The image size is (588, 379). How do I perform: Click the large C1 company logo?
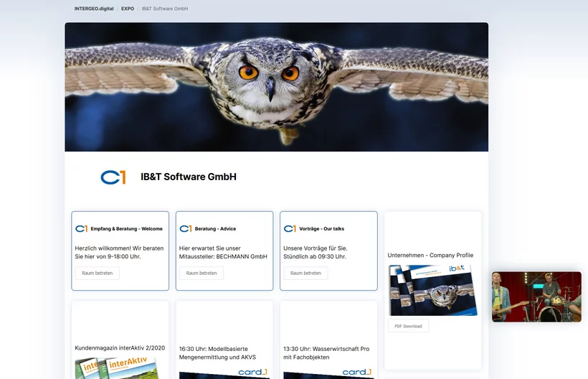pyautogui.click(x=113, y=177)
